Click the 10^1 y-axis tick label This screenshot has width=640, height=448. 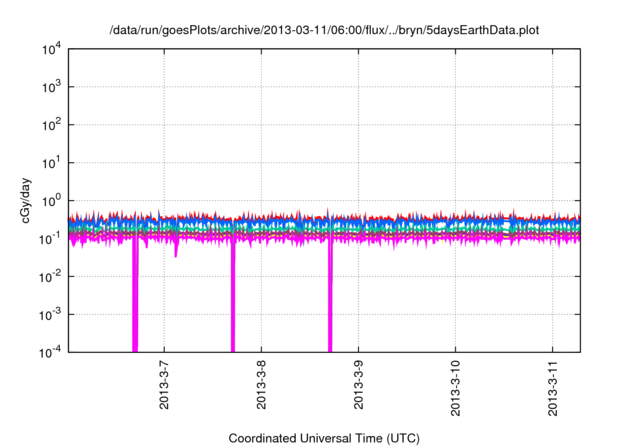51,163
